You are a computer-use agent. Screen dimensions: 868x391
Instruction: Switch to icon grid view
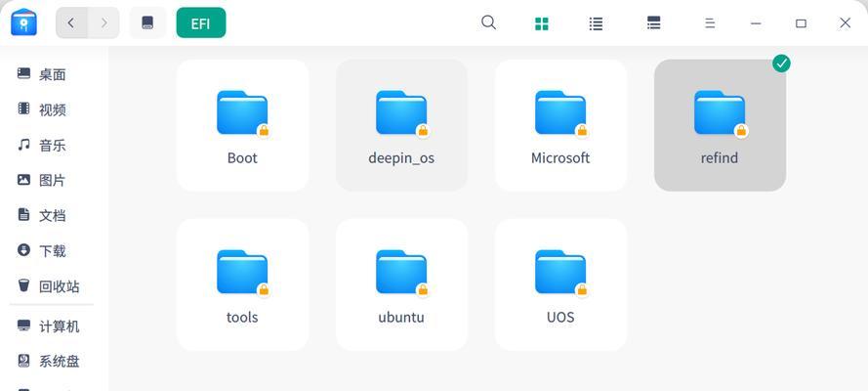(541, 23)
